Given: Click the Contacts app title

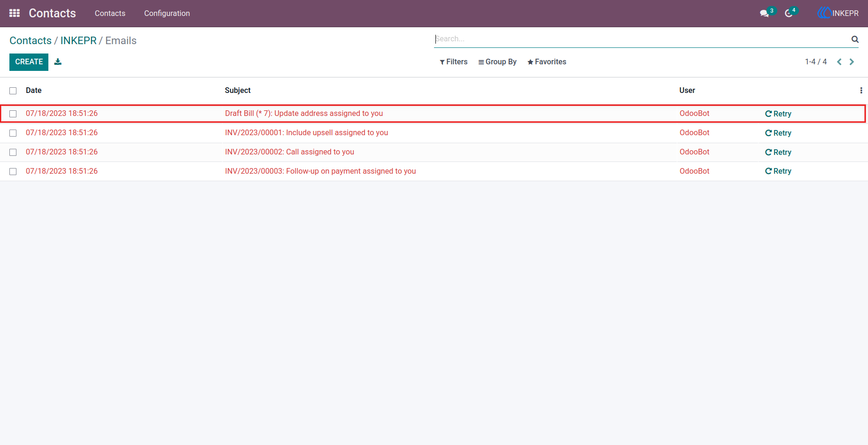Looking at the screenshot, I should pos(52,13).
